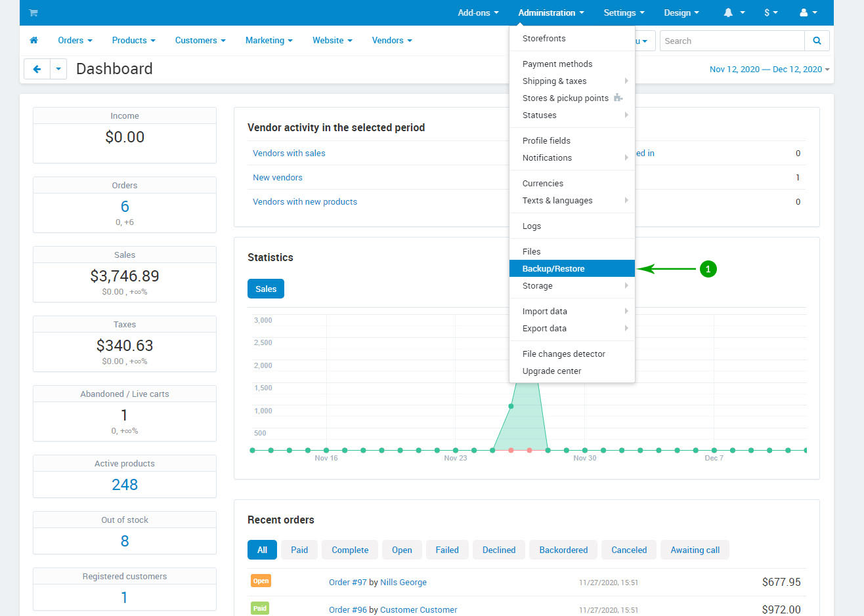
Task: Open the Marketing dropdown menu
Action: [269, 40]
